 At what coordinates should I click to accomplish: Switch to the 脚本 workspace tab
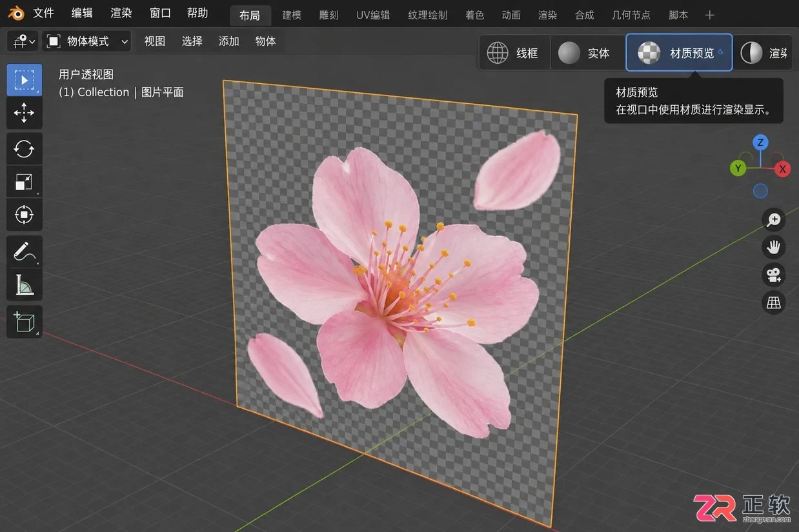(678, 15)
